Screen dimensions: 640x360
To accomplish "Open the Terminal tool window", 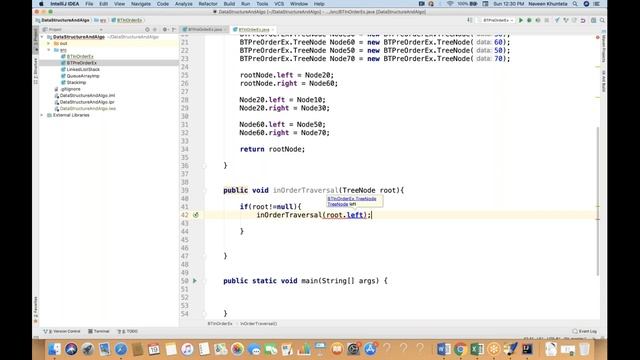I will point(99,331).
